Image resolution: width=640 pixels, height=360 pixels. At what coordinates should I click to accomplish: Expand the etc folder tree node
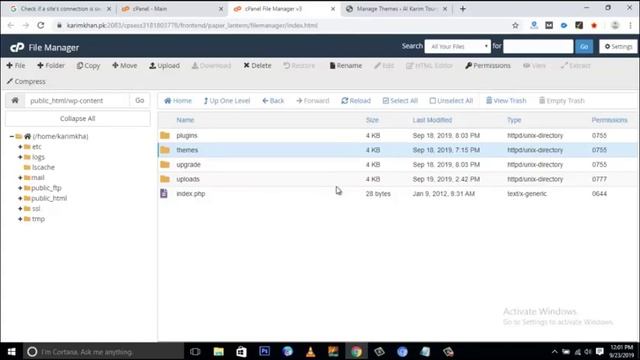(x=20, y=147)
